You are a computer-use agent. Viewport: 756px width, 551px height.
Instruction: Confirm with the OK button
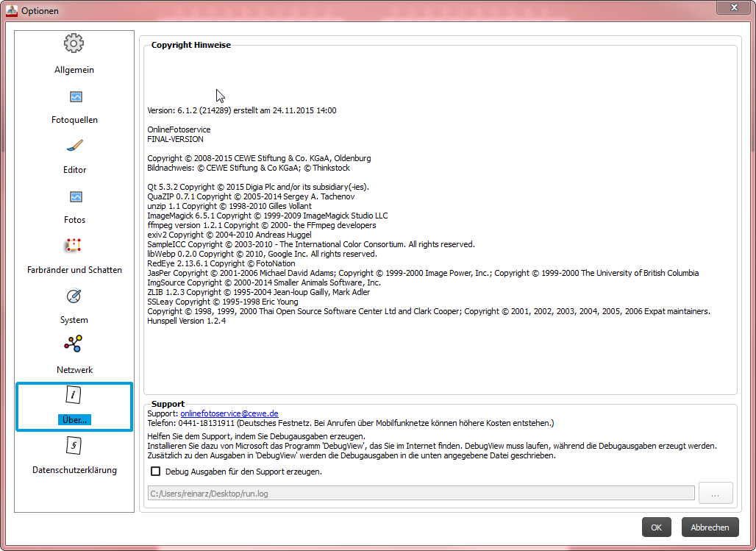click(656, 527)
